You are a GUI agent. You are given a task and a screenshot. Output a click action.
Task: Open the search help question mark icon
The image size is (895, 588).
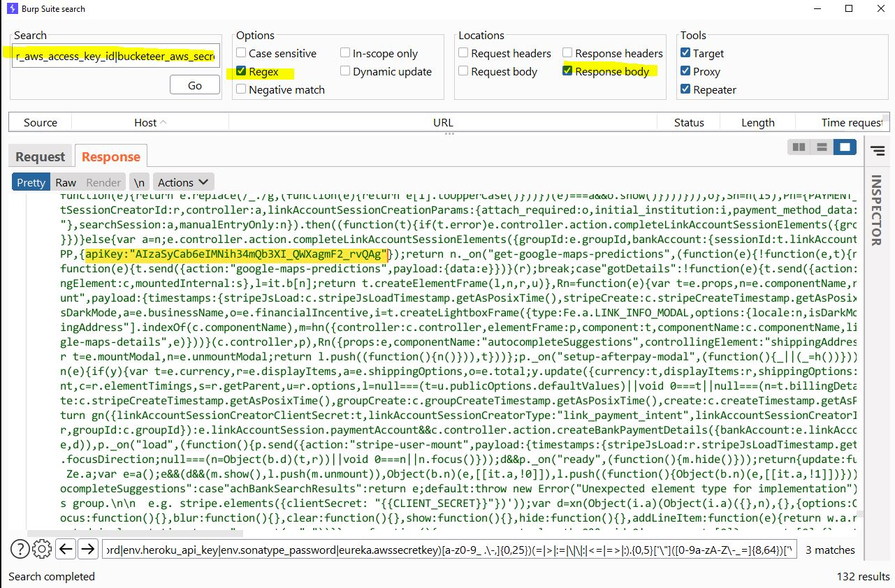20,550
